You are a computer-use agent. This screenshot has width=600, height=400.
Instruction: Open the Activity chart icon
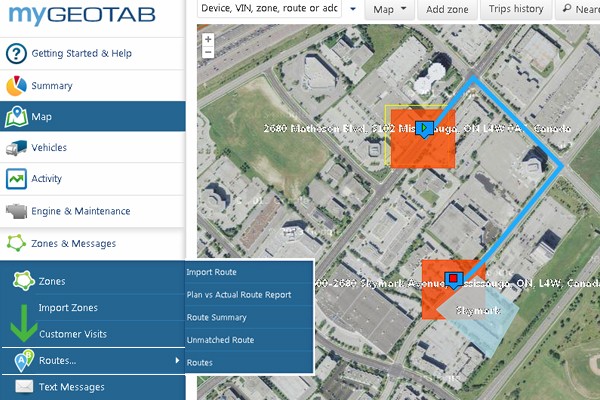click(x=15, y=180)
